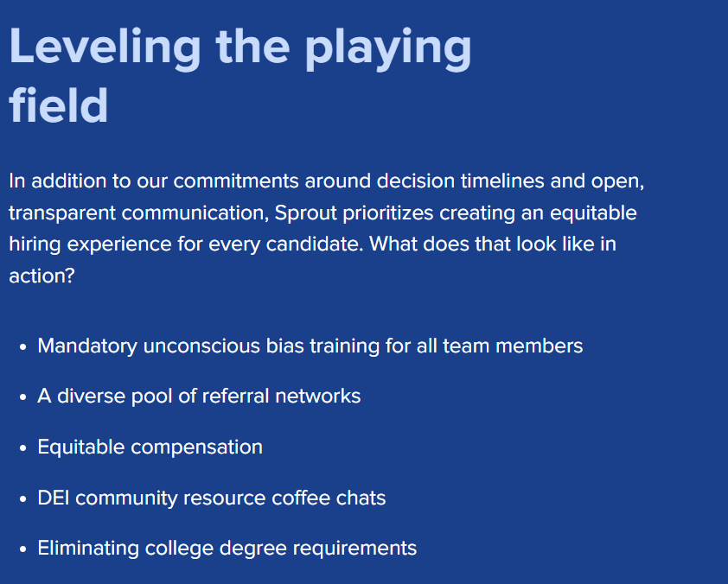Click the word 'Sprout' in the paragraph

tap(305, 213)
